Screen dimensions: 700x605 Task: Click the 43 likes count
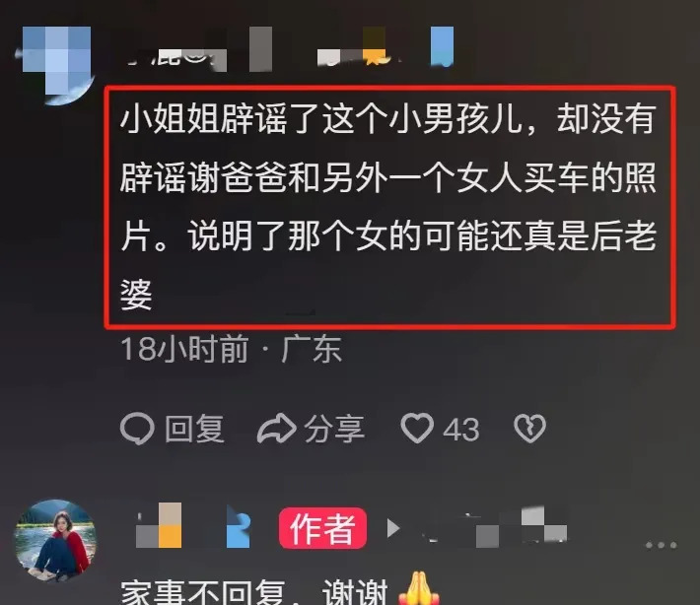pyautogui.click(x=461, y=430)
